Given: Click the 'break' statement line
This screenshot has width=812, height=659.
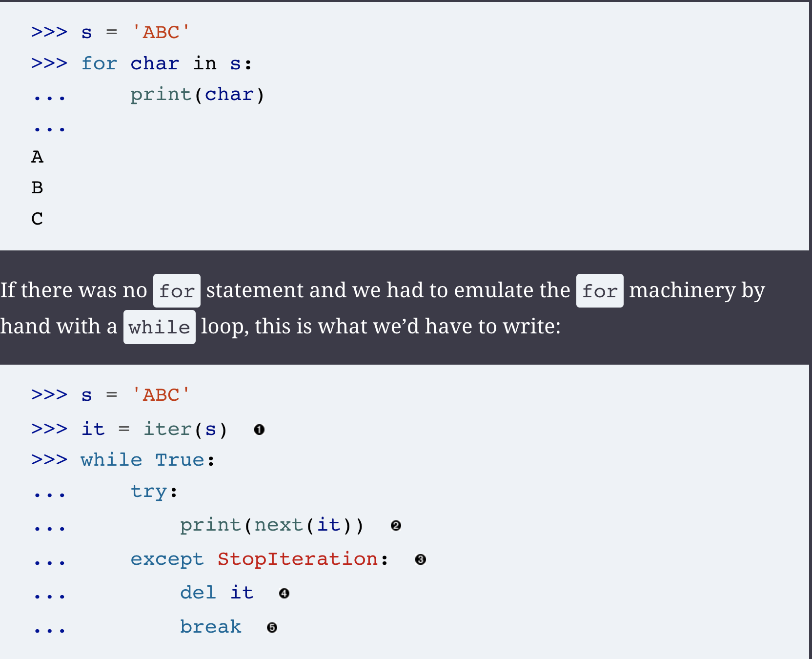Looking at the screenshot, I should [210, 626].
